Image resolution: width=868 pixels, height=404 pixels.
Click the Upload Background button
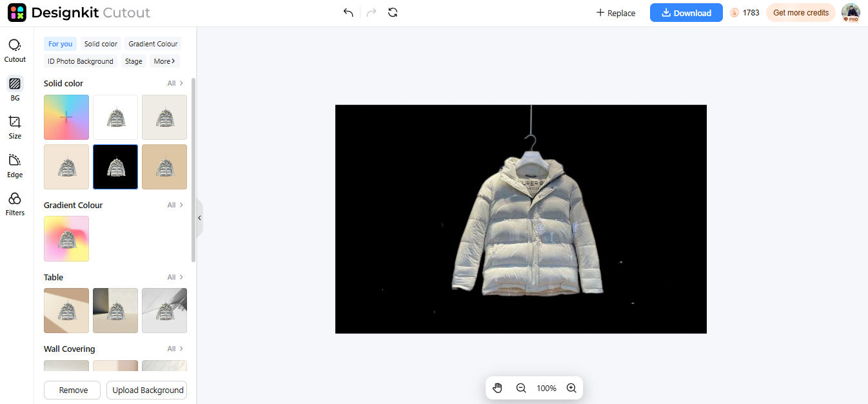coord(147,390)
